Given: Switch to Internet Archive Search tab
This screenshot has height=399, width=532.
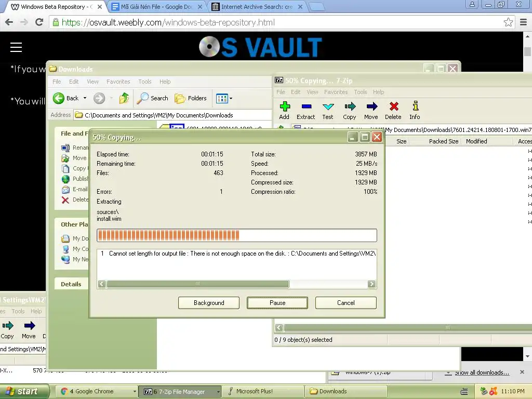Looking at the screenshot, I should point(257,7).
